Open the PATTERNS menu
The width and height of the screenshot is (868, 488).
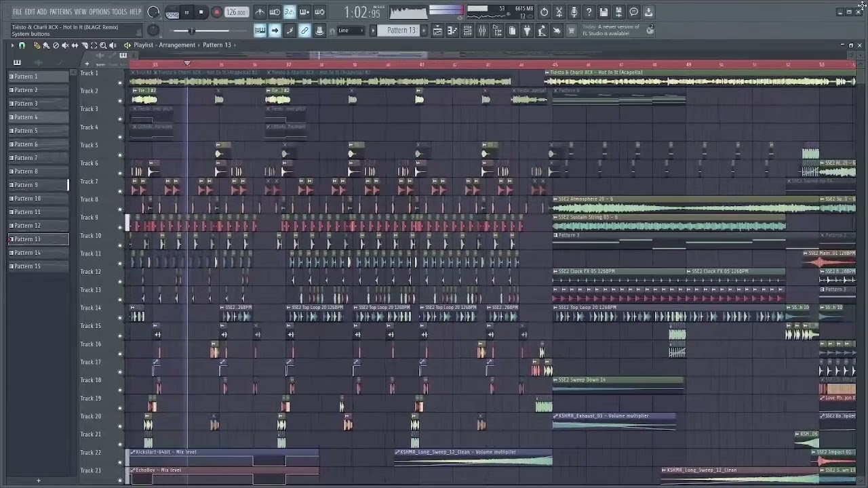pos(60,12)
